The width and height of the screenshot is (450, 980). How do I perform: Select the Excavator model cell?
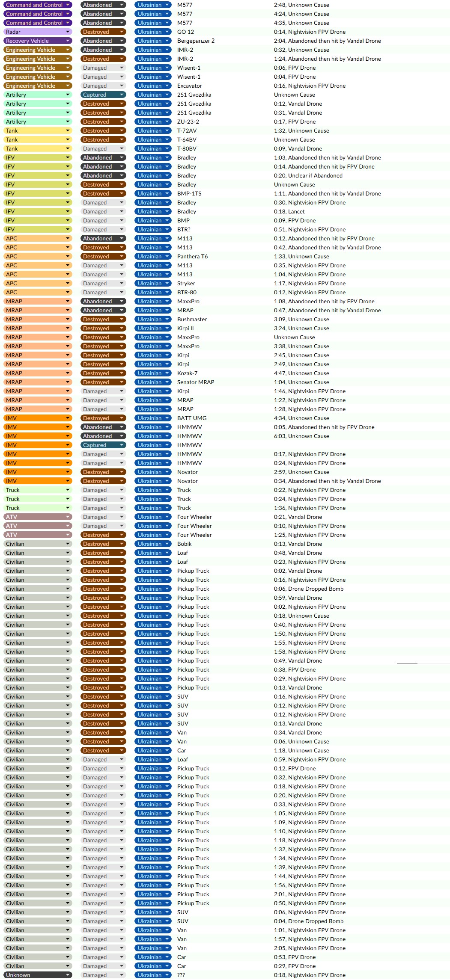pos(189,86)
